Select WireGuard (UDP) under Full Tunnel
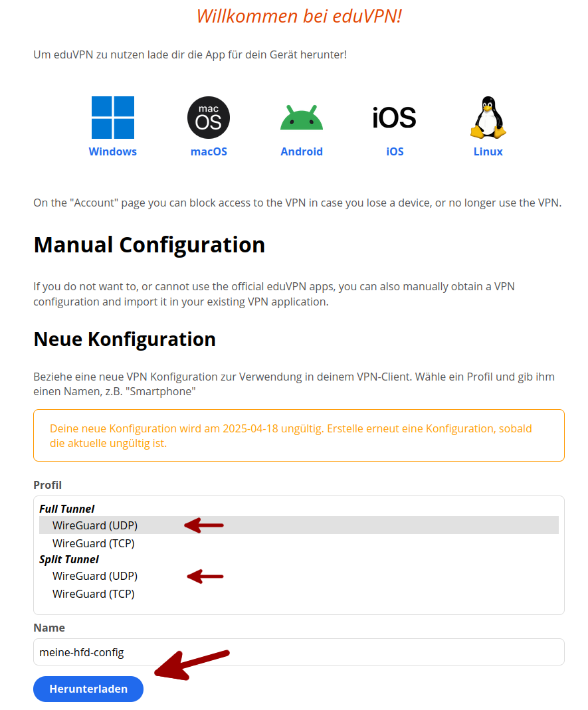This screenshot has height=710, width=588. pos(95,525)
